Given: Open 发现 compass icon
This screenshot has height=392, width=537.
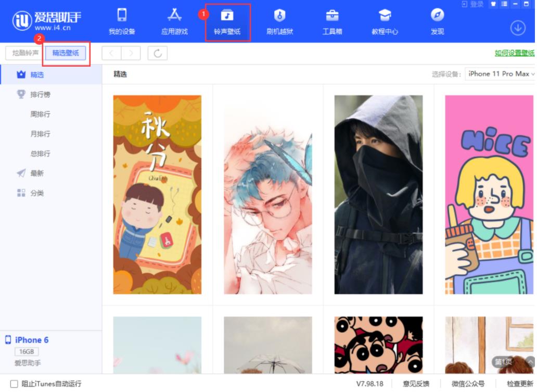Looking at the screenshot, I should 437,16.
